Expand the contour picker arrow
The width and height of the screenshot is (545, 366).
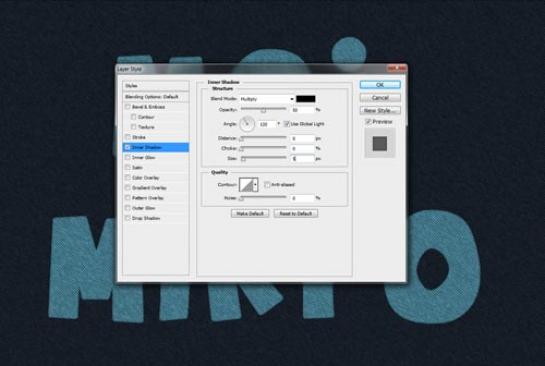pyautogui.click(x=255, y=185)
